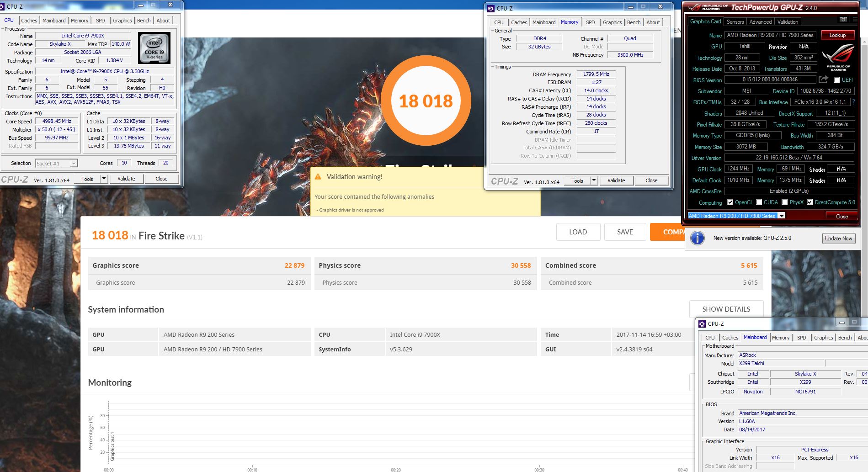868x472 pixels.
Task: Click the Core Speed value 4998.45 MHz
Action: 57,122
